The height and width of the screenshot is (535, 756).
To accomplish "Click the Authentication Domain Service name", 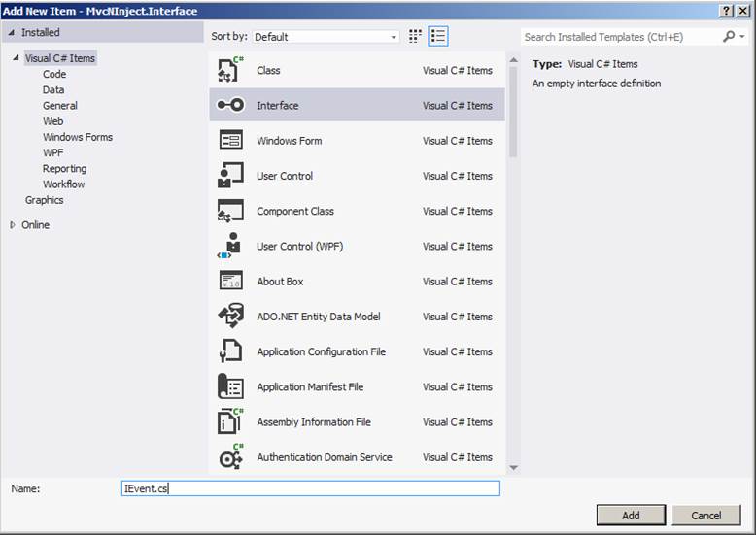I will (x=324, y=457).
